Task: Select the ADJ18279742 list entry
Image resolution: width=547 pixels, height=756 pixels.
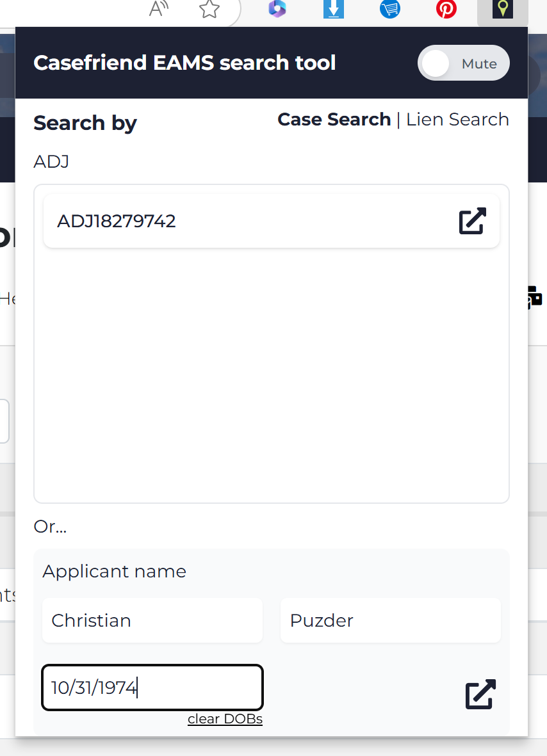Action: pyautogui.click(x=272, y=221)
